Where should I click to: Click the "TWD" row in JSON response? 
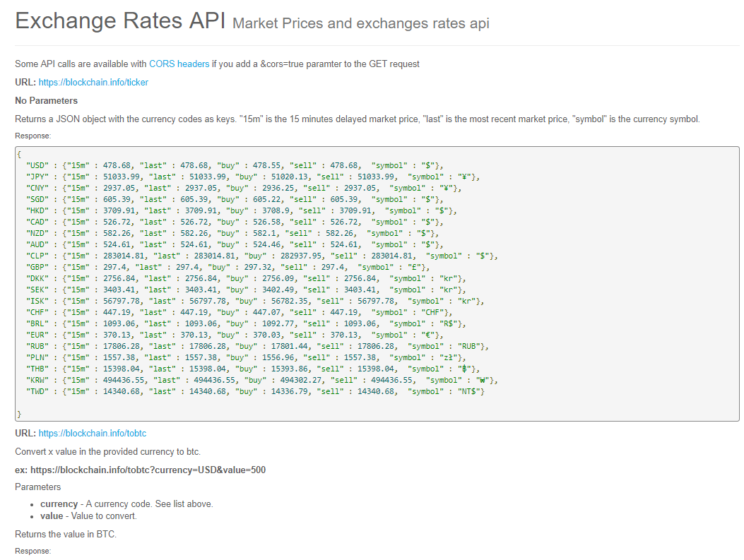click(255, 392)
